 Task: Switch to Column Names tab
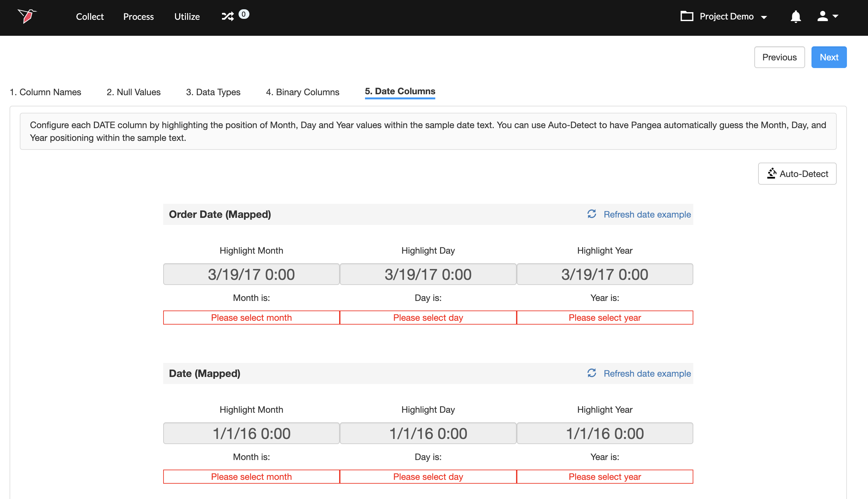tap(45, 92)
